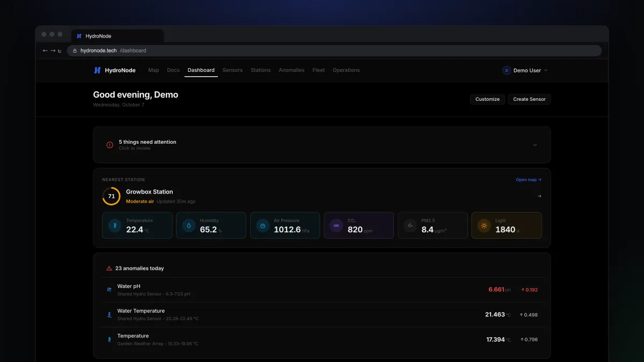This screenshot has height=362, width=644.
Task: Expand the '5 things need attention' chevron
Action: click(535, 145)
